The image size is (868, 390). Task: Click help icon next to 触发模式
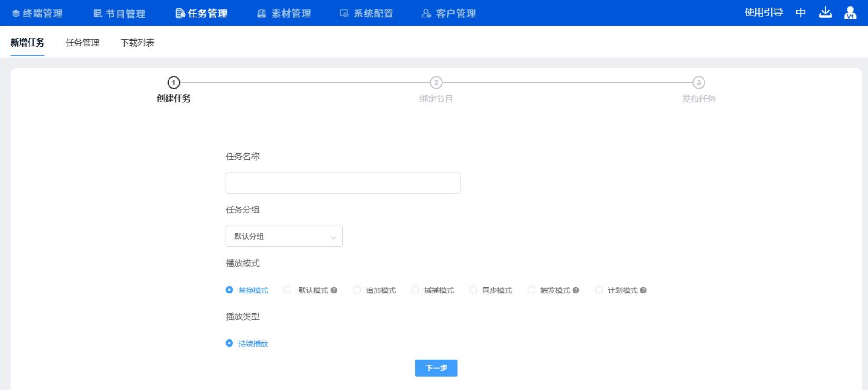[x=576, y=290]
